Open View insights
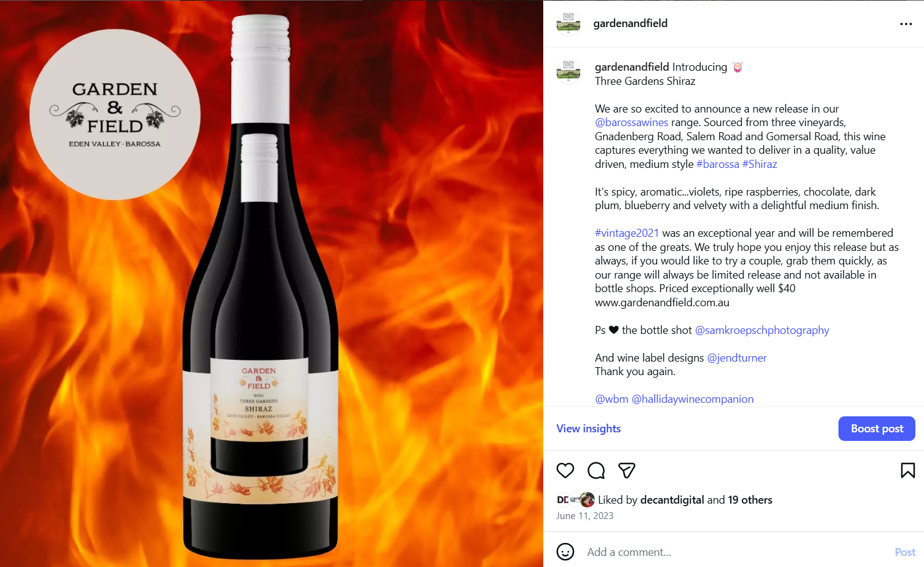 [x=588, y=429]
